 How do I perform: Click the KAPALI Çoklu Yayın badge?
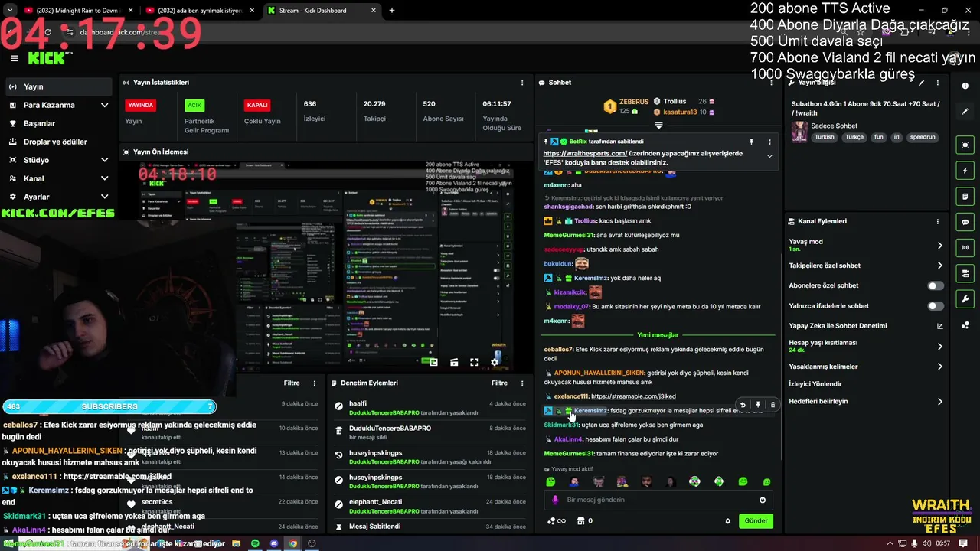[x=257, y=105]
